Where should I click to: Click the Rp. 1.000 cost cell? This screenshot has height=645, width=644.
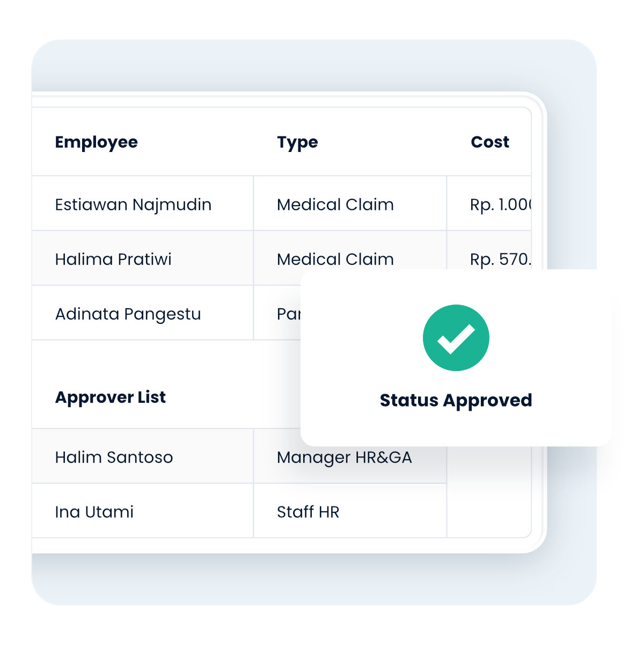500,205
